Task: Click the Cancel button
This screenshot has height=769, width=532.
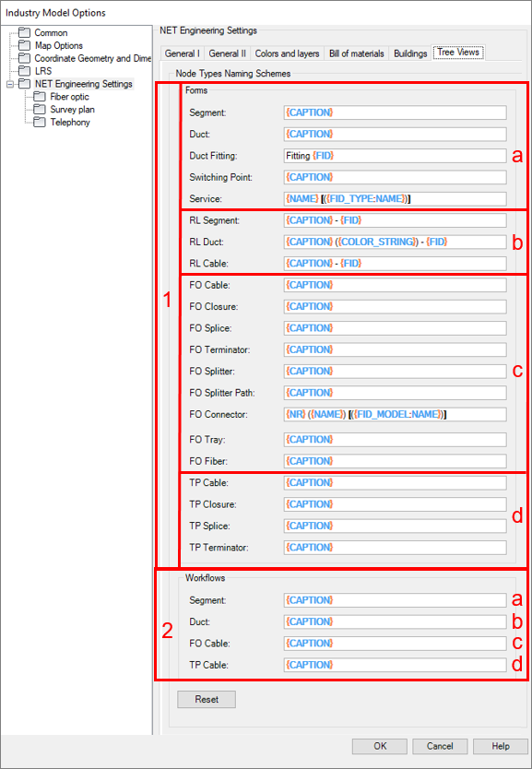Action: [440, 747]
